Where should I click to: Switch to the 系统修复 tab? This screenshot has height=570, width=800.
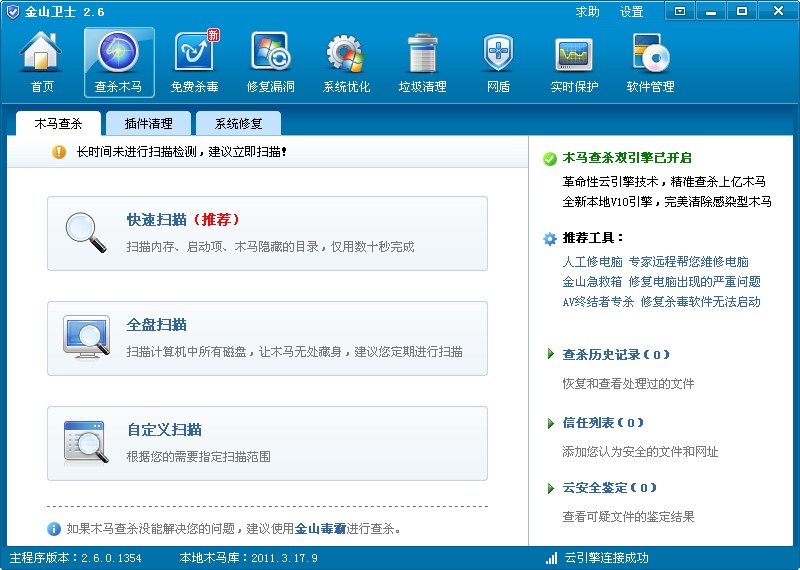[x=238, y=123]
